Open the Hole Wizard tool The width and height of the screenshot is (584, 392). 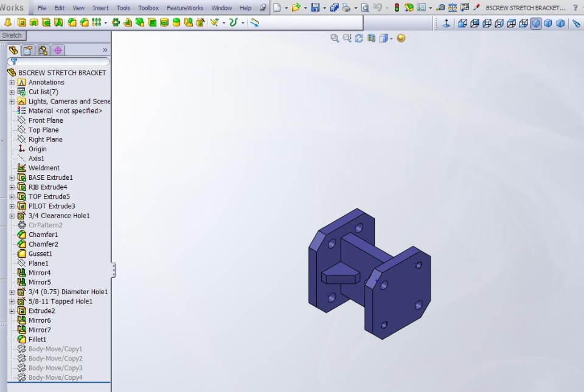point(200,22)
